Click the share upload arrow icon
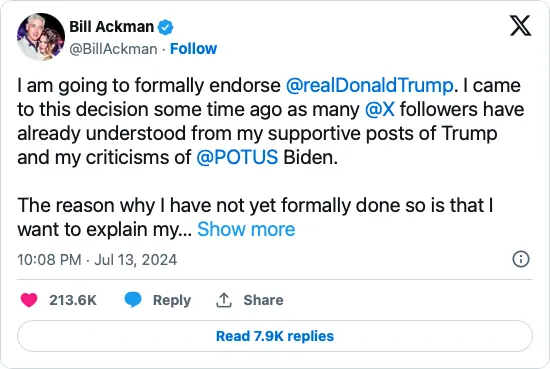Screen dimensions: 550x369 (x=223, y=300)
